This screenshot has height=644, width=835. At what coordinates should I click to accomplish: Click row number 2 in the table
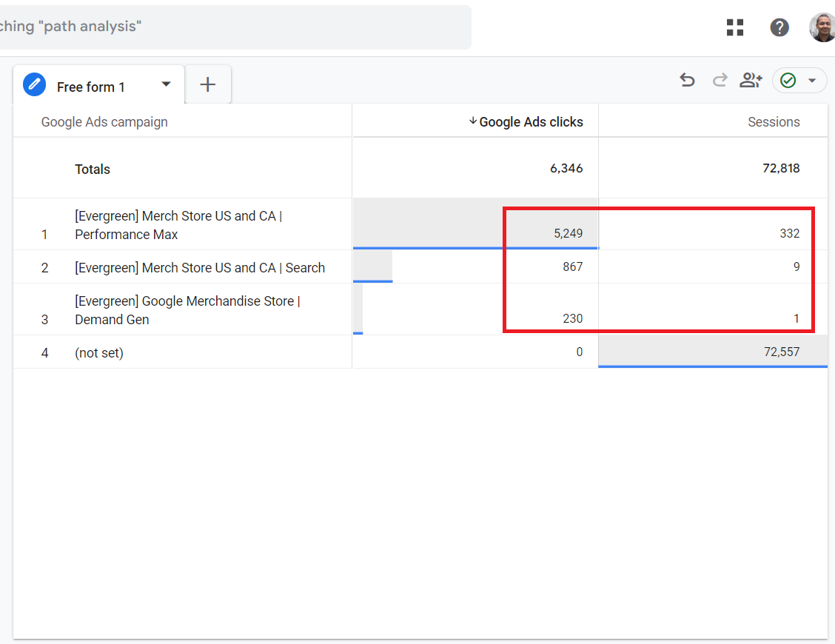point(44,268)
